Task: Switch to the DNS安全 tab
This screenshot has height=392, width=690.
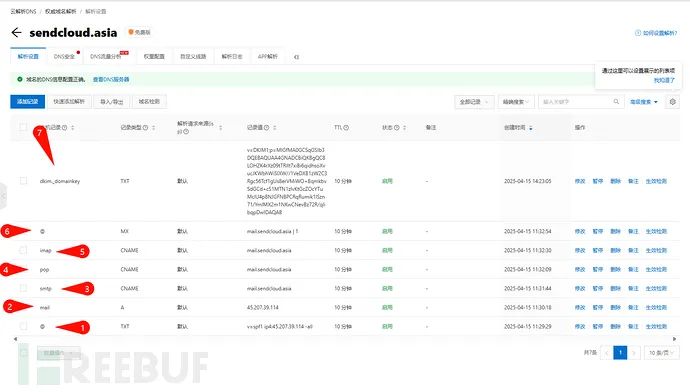Action: pos(64,57)
